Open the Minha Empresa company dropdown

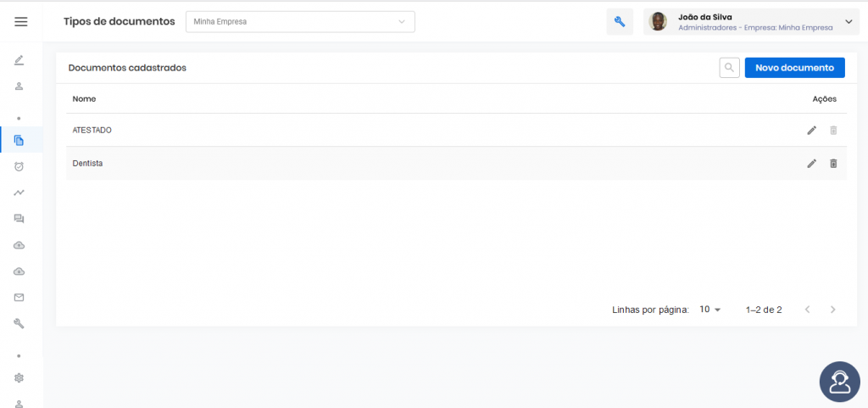[x=300, y=21]
